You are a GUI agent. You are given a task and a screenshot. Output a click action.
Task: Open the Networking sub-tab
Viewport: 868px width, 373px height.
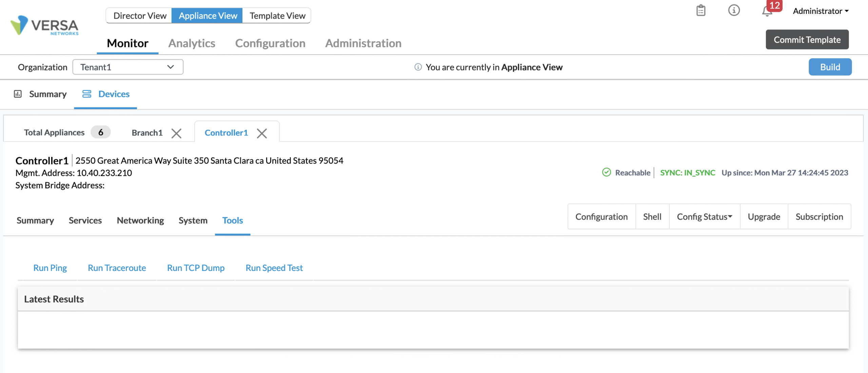pos(140,221)
